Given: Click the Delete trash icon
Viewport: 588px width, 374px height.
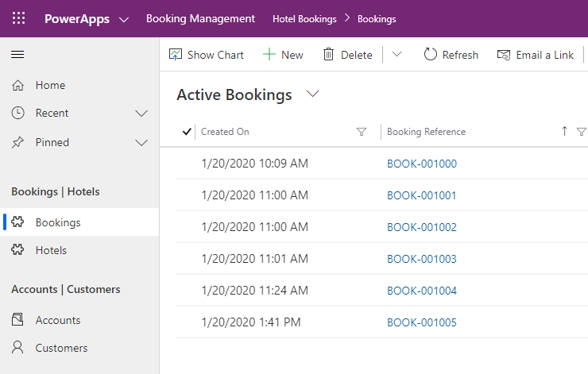Looking at the screenshot, I should [x=328, y=54].
